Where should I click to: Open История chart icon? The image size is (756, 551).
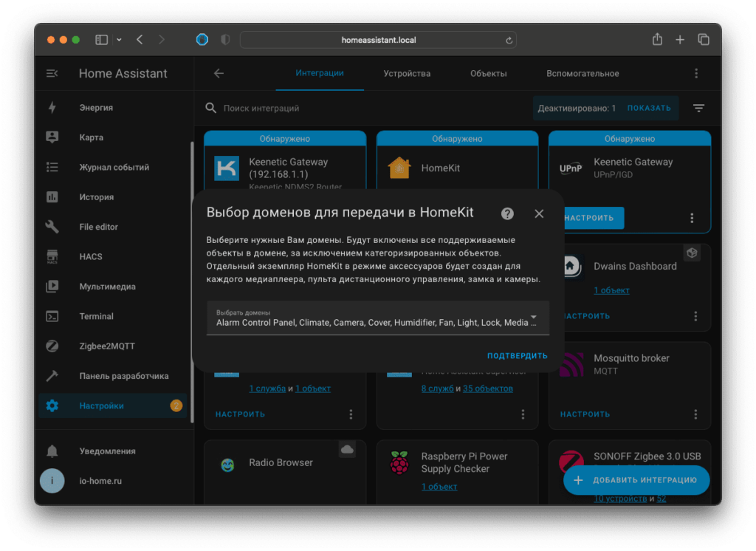coord(52,197)
